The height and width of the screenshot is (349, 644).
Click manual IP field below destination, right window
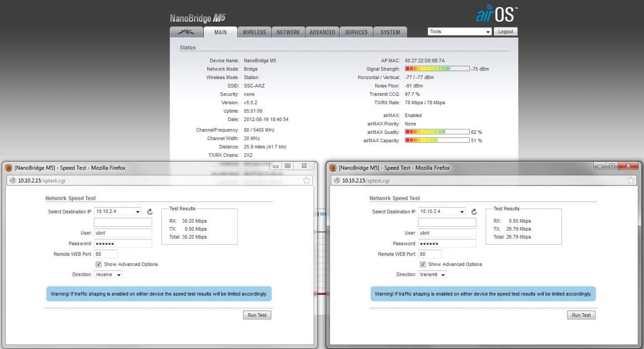447,222
